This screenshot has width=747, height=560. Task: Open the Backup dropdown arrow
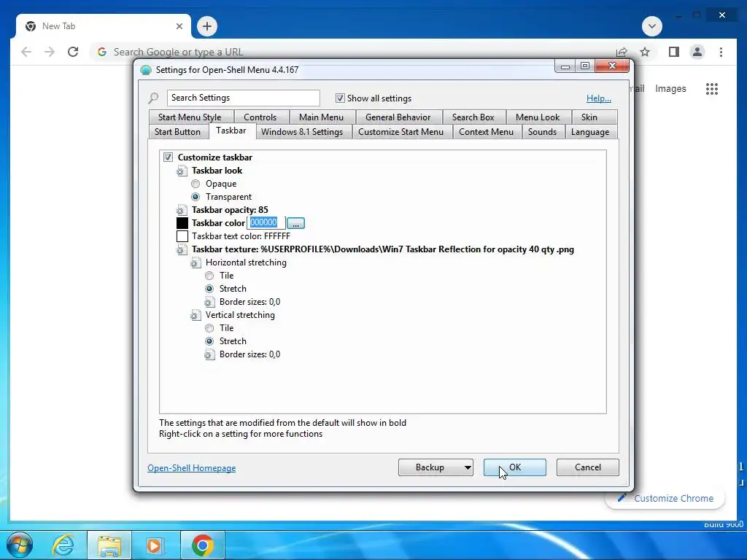pyautogui.click(x=468, y=467)
